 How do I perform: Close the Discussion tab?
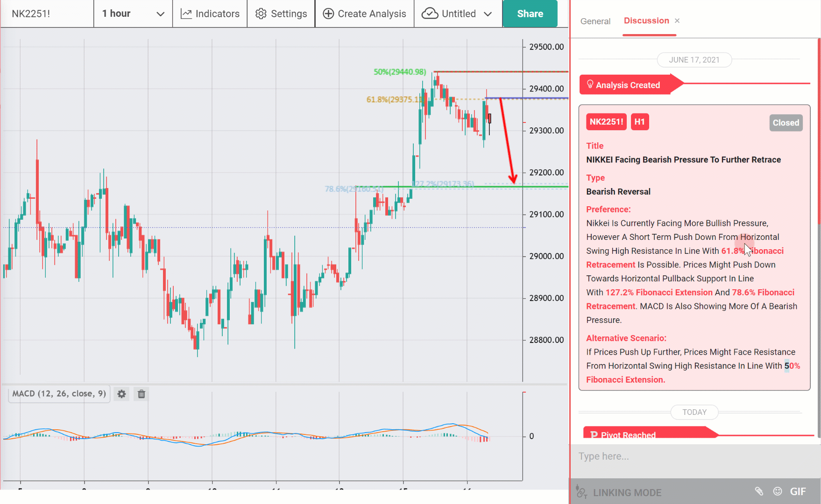pyautogui.click(x=677, y=21)
